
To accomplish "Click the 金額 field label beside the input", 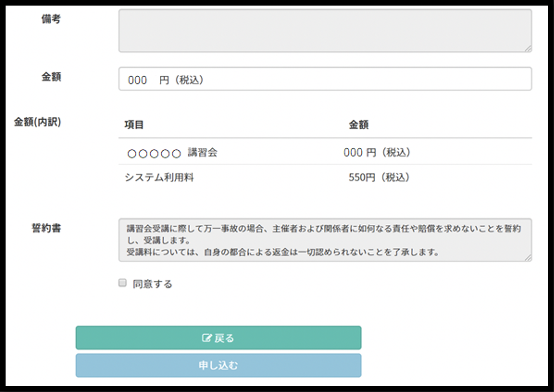I will [x=51, y=77].
